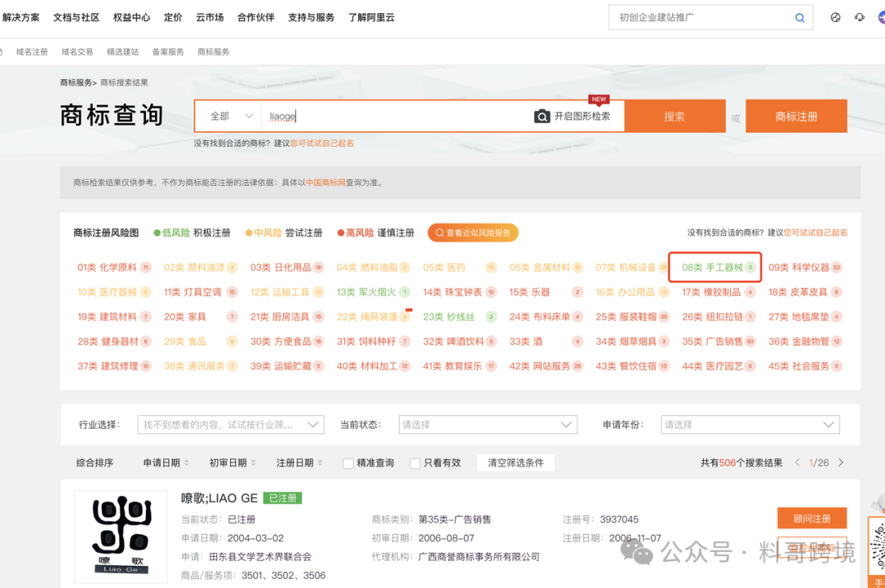Open the 嘹歌 trademark logo thumbnail
This screenshot has width=885, height=588.
coord(120,536)
